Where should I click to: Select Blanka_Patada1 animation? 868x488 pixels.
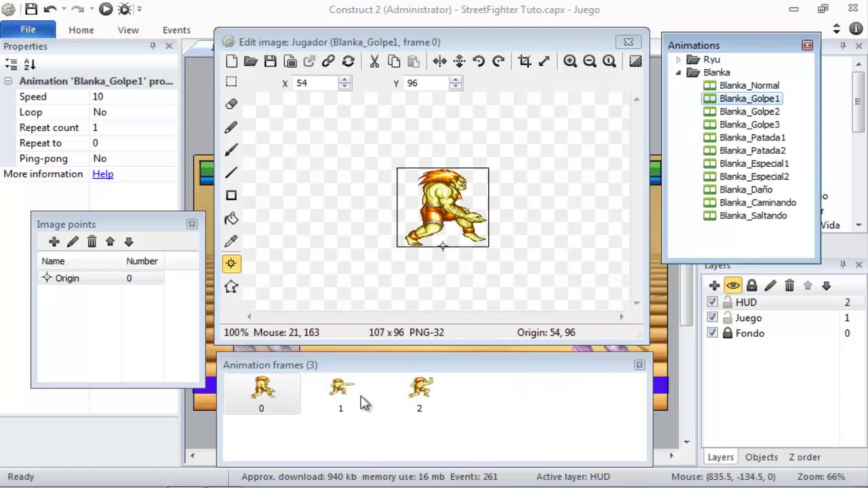[752, 138]
